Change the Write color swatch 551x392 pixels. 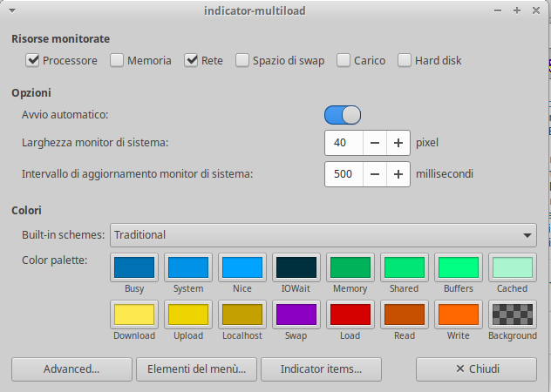(459, 314)
